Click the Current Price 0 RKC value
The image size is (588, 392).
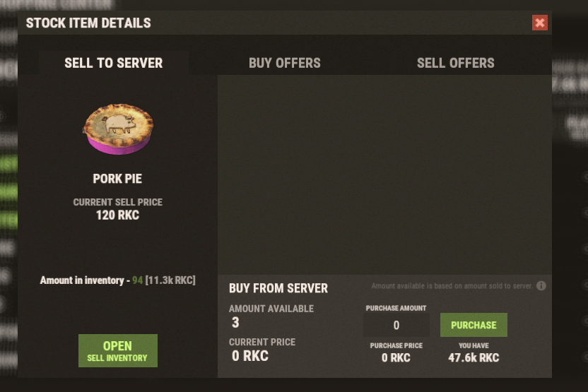[x=250, y=356]
